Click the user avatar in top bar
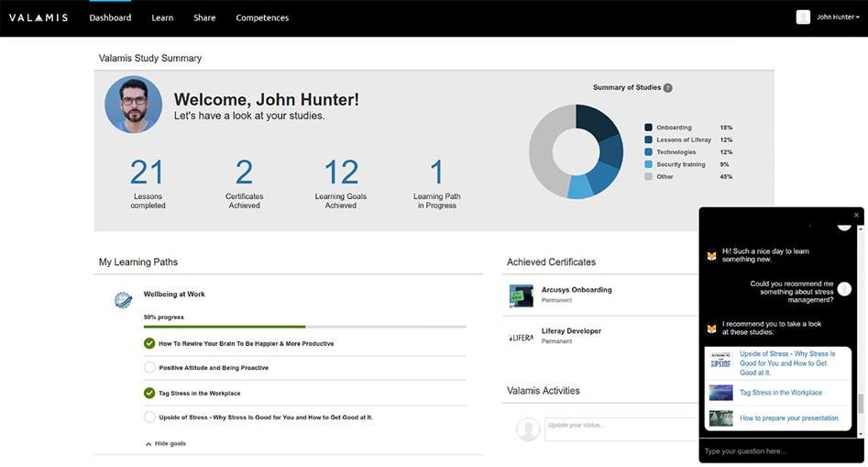 click(x=803, y=17)
